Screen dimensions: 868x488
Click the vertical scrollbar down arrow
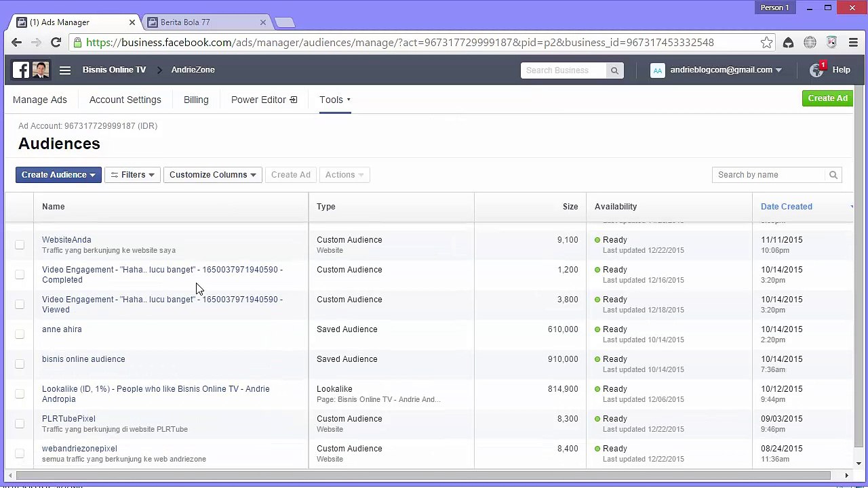pos(859,464)
